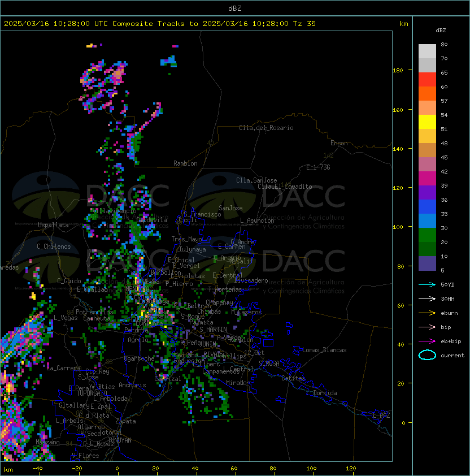
Task: Click the 'Encon' map label
Action: (x=339, y=143)
